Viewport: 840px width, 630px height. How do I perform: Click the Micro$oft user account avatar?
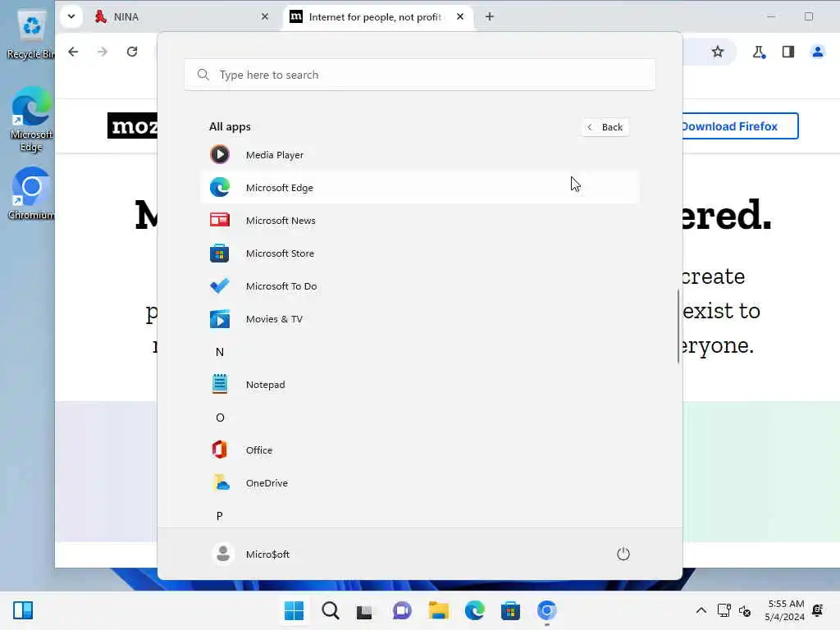(x=223, y=554)
